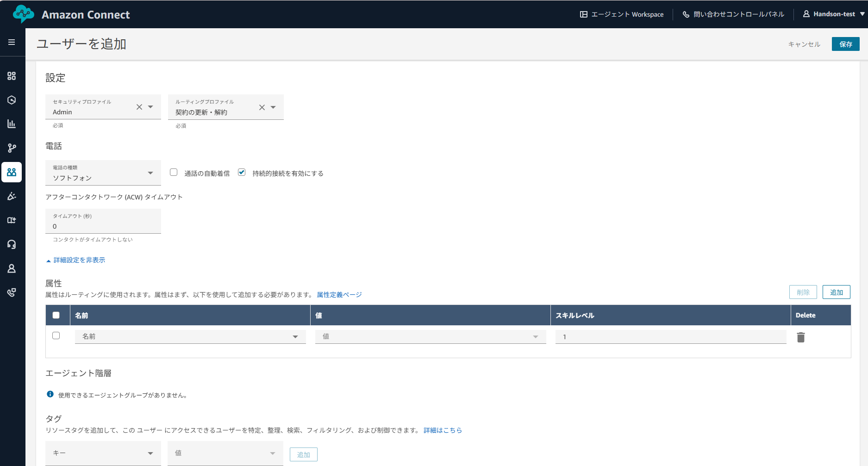
Task: Open the dashboard grid icon in sidebar
Action: point(12,76)
